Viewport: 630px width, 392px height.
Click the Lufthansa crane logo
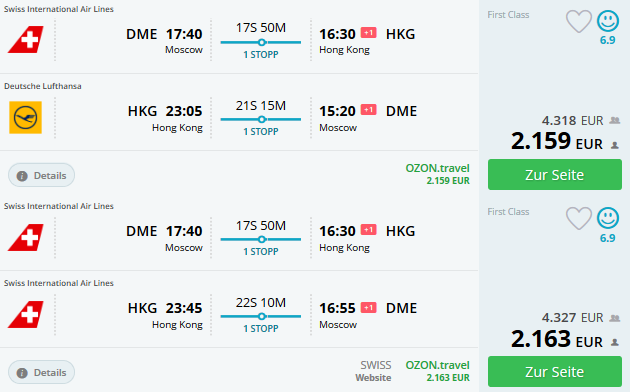point(25,117)
